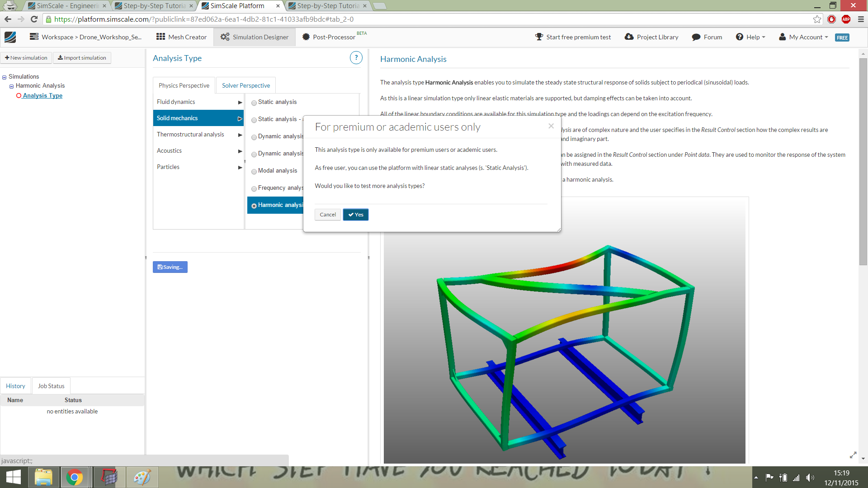This screenshot has width=868, height=488.
Task: Open the Project Library cloud icon
Action: tap(629, 37)
